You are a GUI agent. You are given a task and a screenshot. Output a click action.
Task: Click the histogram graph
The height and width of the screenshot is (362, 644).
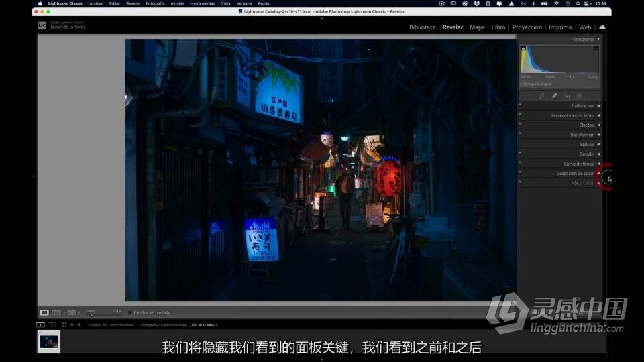pyautogui.click(x=559, y=60)
